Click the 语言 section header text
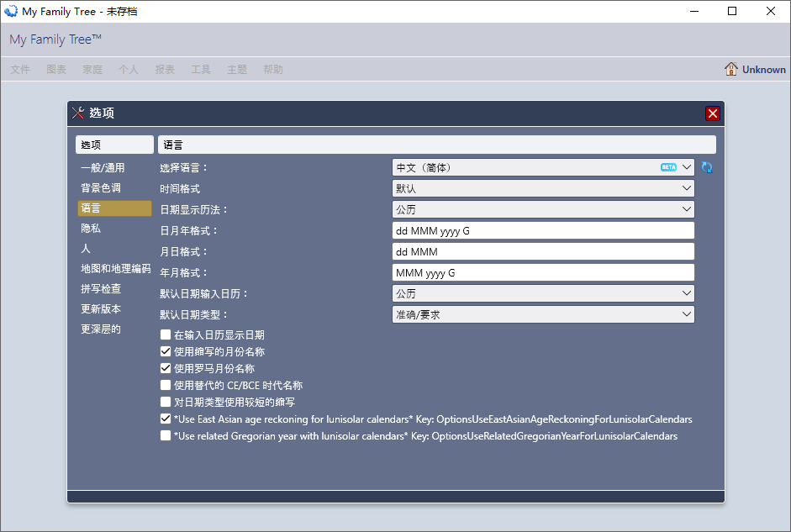Image resolution: width=791 pixels, height=532 pixels. (x=173, y=145)
